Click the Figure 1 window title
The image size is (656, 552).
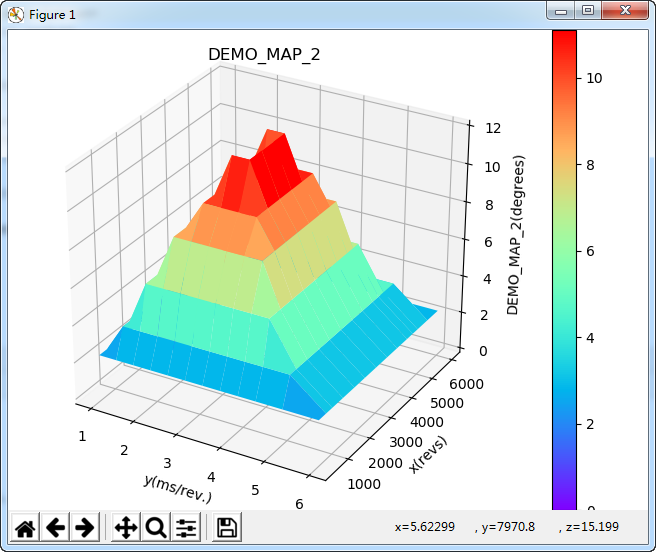pos(52,15)
